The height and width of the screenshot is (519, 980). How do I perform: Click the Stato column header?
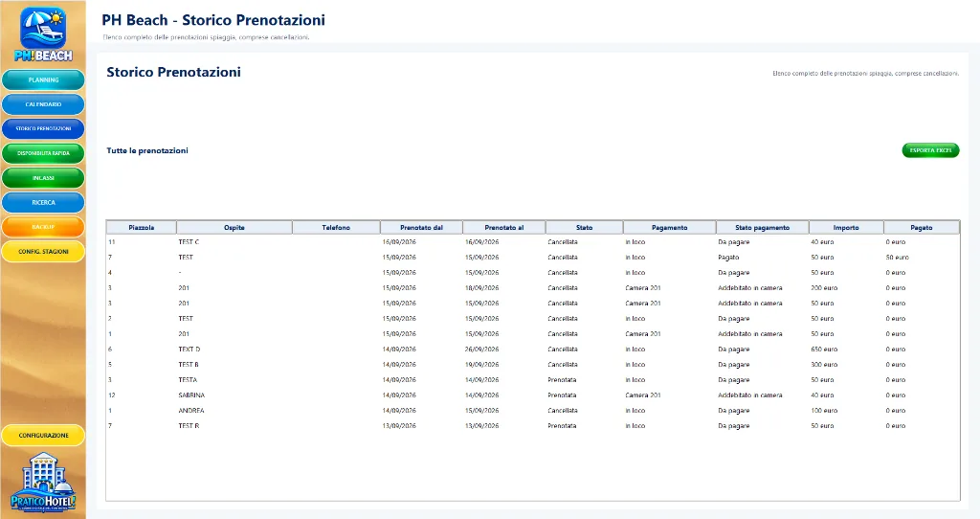584,228
